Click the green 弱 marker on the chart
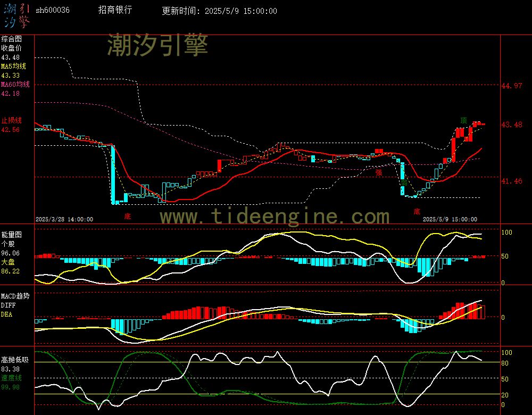The height and width of the screenshot is (415, 532). point(404,182)
